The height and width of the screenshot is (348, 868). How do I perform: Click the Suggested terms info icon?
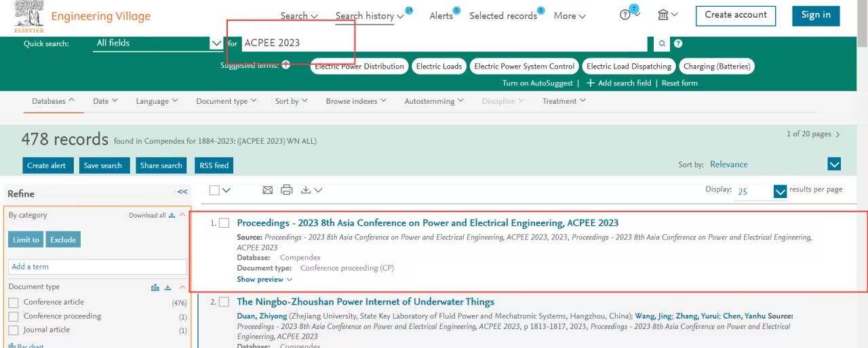pos(286,65)
